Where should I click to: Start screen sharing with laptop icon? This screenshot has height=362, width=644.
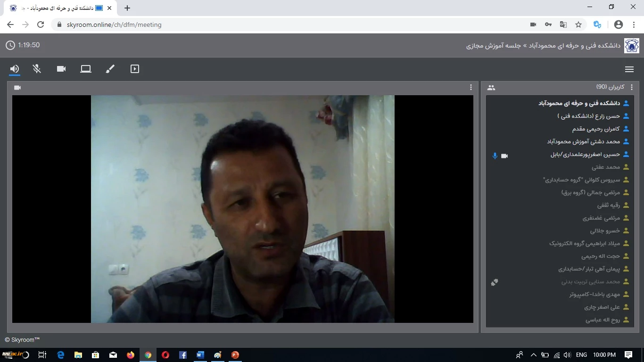[86, 69]
